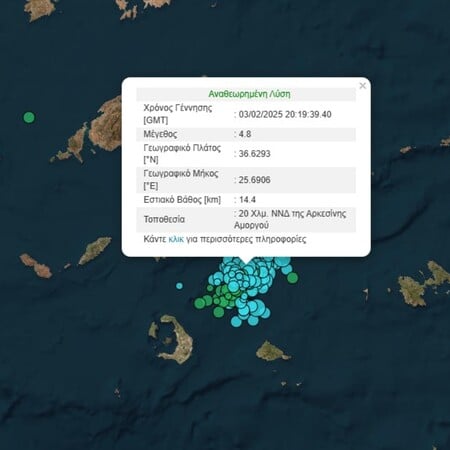Open the 'κλικ' link for more information
This screenshot has width=450, height=450.
176,239
